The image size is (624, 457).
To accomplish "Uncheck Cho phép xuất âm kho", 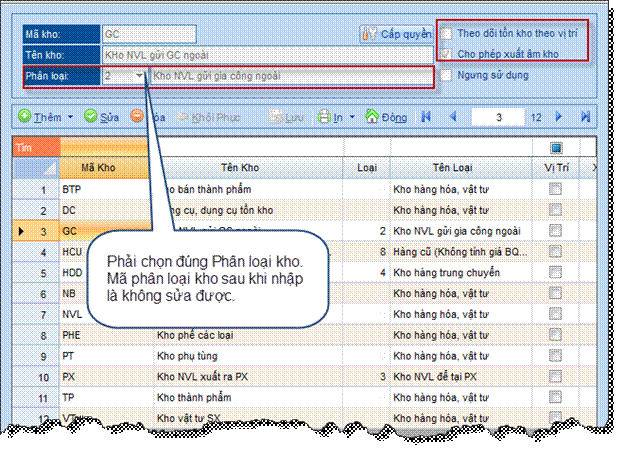I will (x=447, y=52).
